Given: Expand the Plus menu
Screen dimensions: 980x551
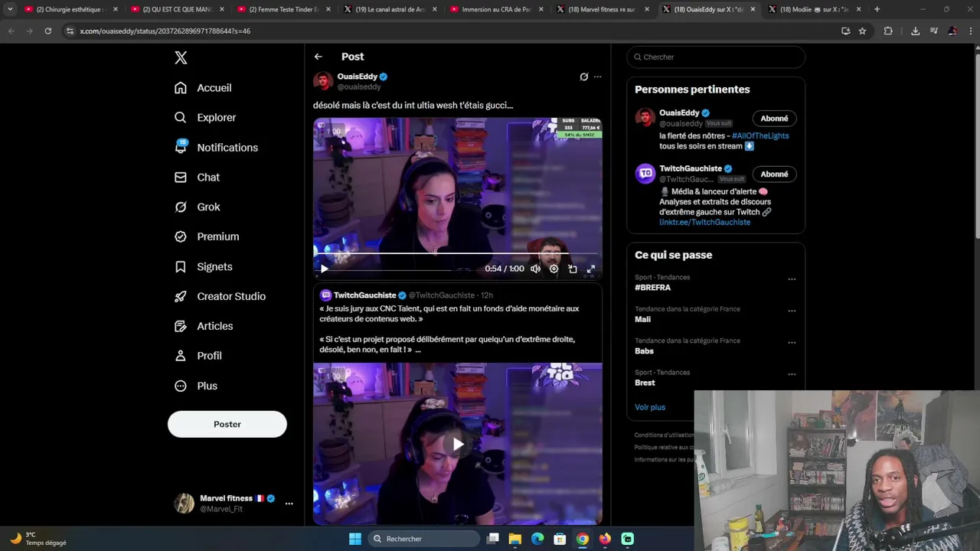Looking at the screenshot, I should (x=196, y=386).
